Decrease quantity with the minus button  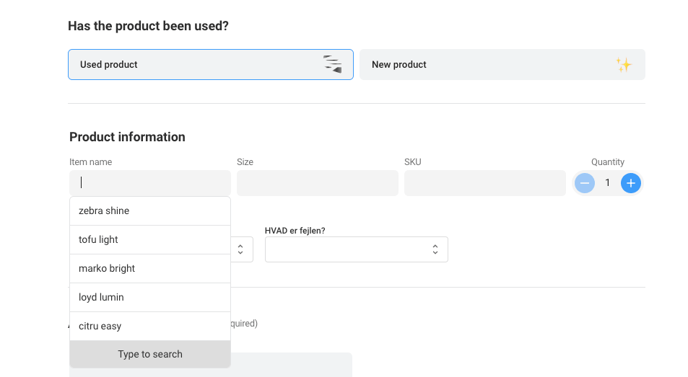[584, 183]
